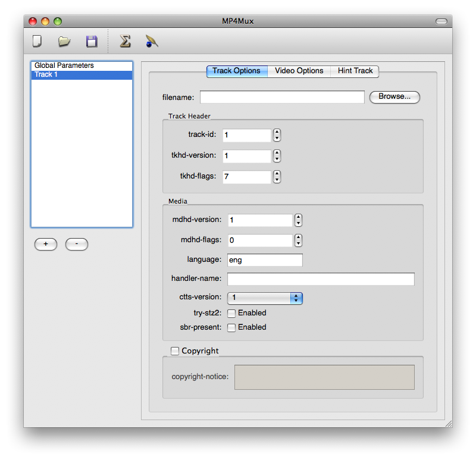Click the Browse... button
Screen dimensions: 476x460
[x=394, y=97]
